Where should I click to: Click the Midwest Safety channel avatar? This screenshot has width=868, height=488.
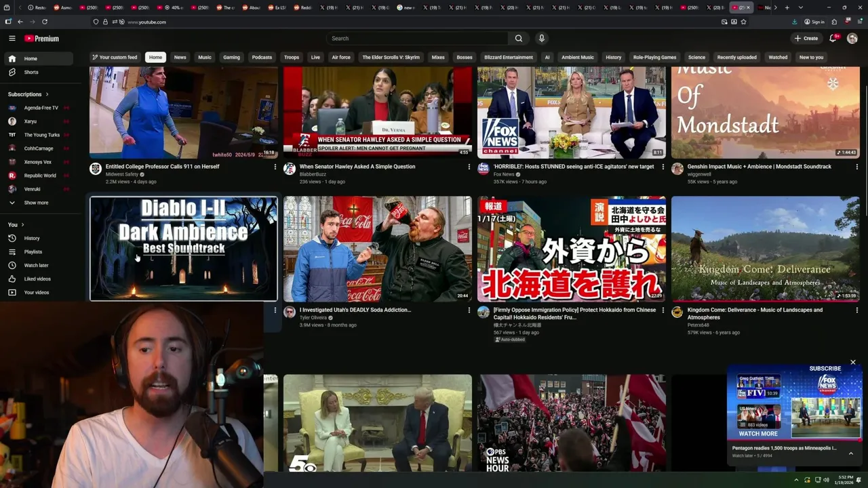pyautogui.click(x=96, y=169)
